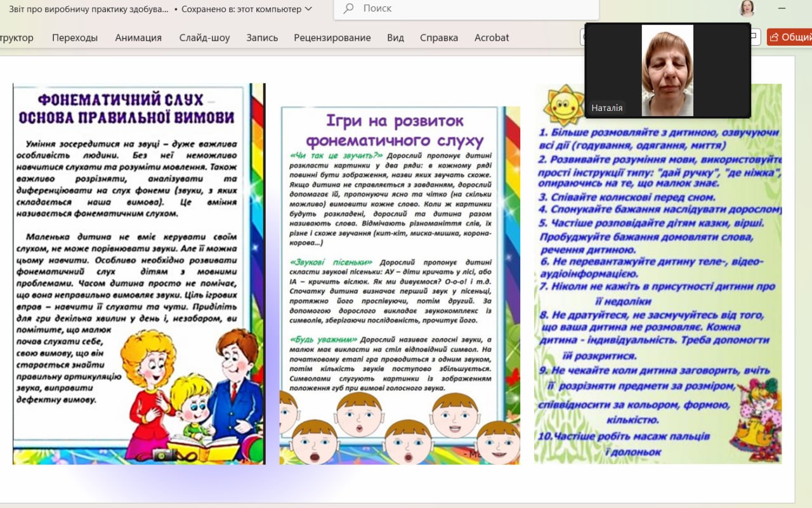Minimize the PowerPoint window

point(782,8)
